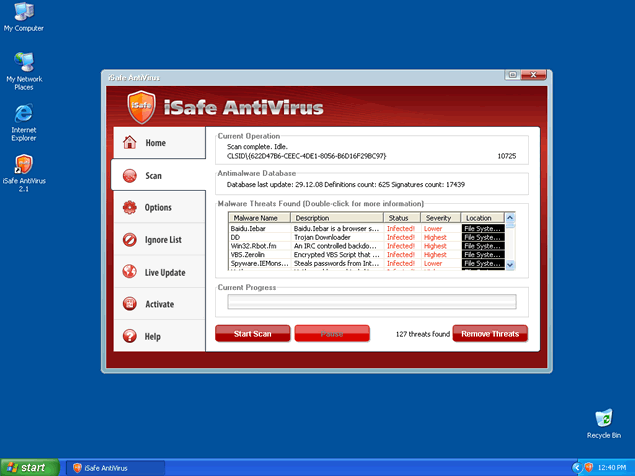Select the Internet Explorer desktop icon
The width and height of the screenshot is (635, 476).
tap(24, 114)
